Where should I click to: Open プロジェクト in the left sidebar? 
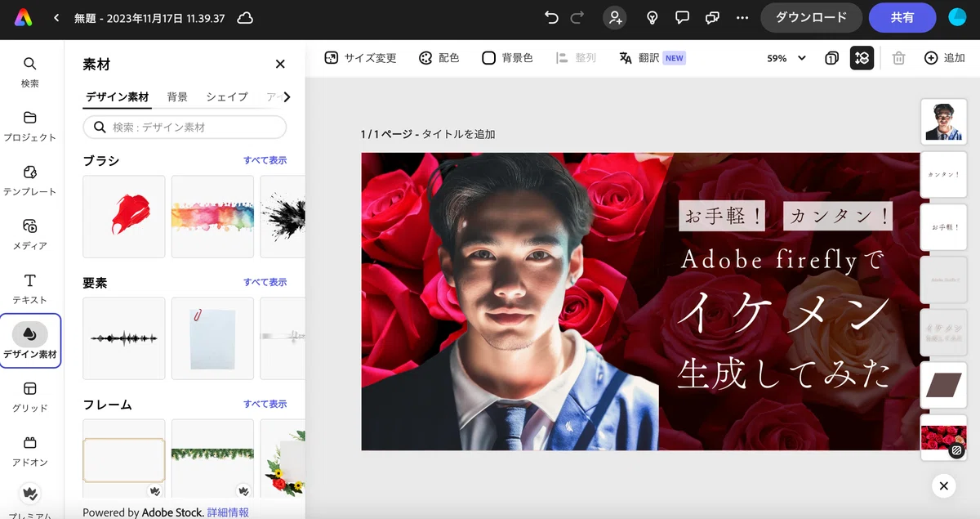click(x=29, y=126)
